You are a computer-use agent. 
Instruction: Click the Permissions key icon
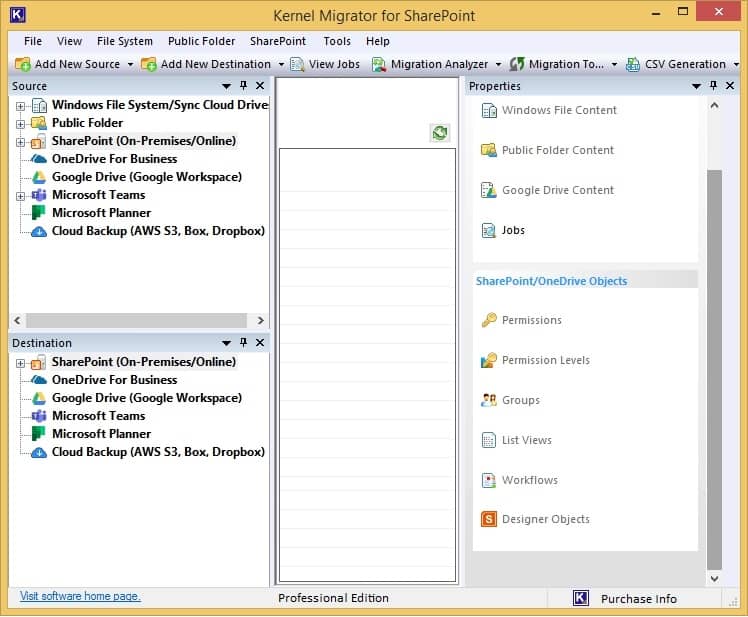point(488,320)
